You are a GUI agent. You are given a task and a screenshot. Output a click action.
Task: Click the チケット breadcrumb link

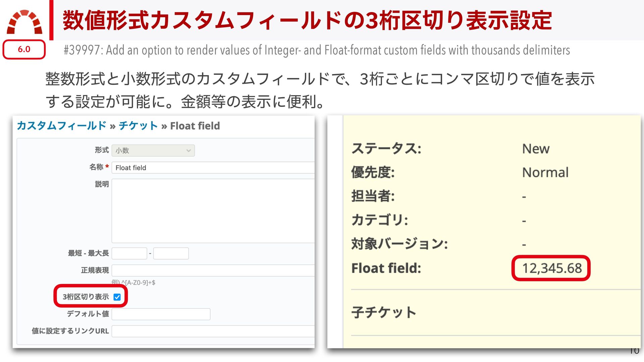pos(138,126)
